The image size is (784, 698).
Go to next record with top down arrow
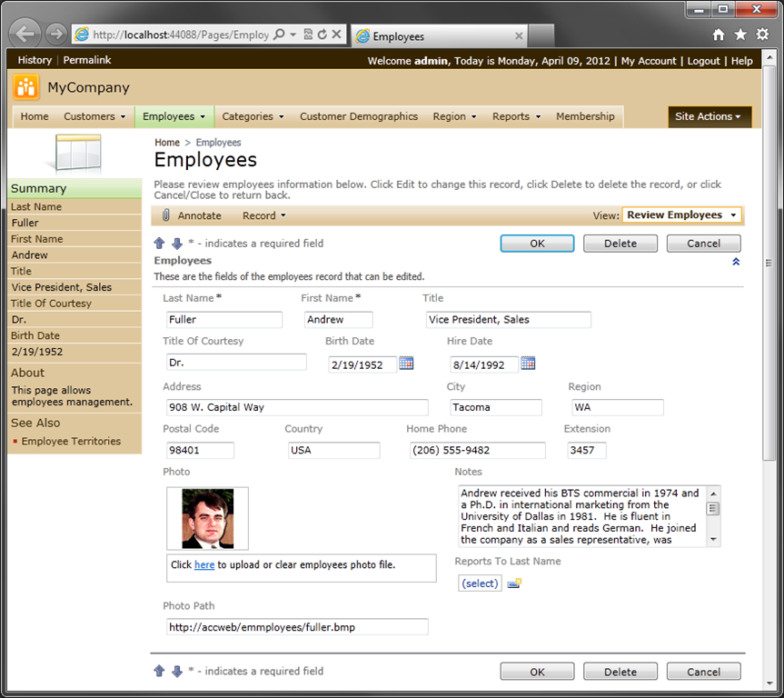[177, 244]
